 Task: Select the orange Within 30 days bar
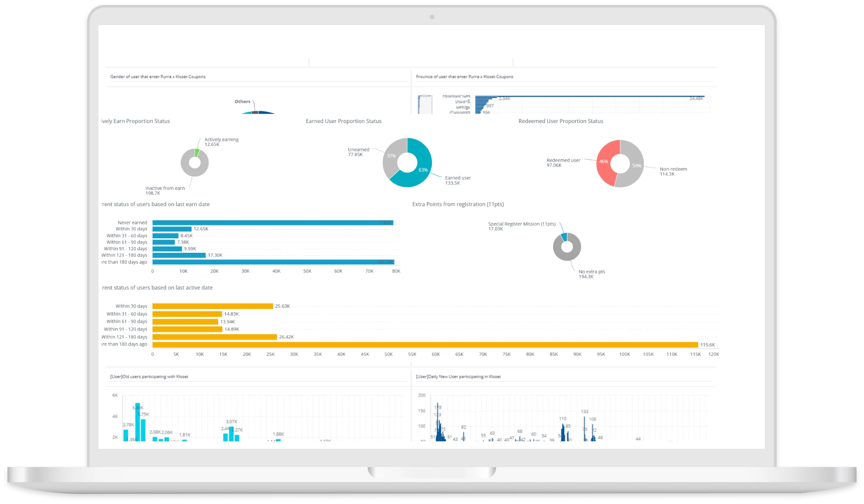click(x=212, y=306)
